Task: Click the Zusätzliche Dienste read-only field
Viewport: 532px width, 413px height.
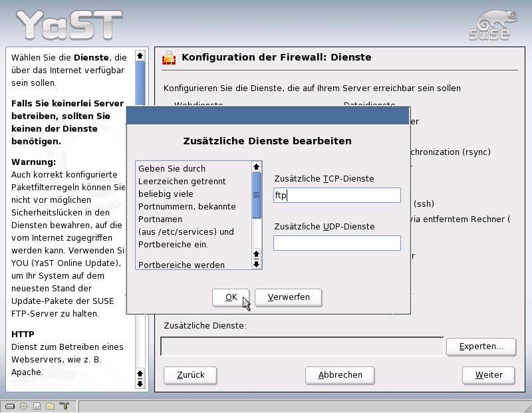Action: pos(302,346)
